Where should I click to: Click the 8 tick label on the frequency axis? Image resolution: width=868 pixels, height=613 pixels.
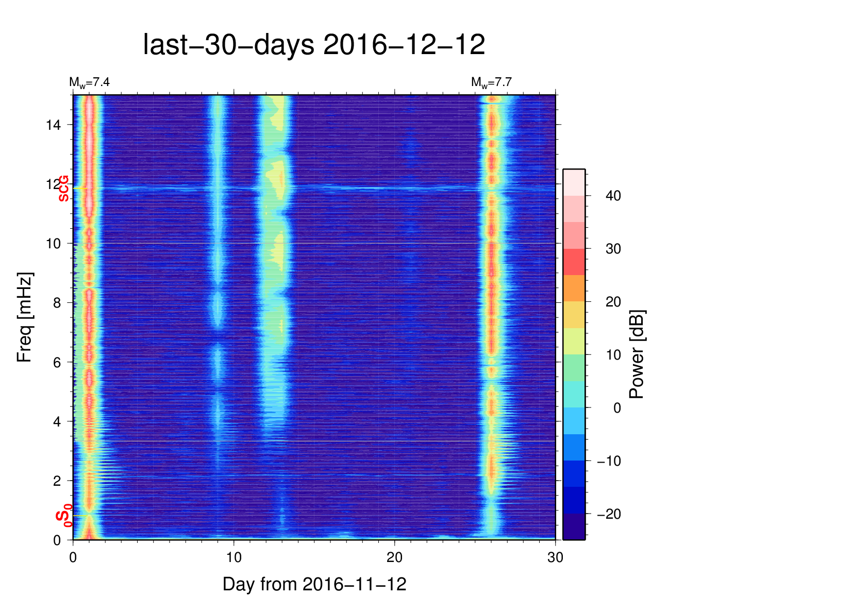pos(57,303)
